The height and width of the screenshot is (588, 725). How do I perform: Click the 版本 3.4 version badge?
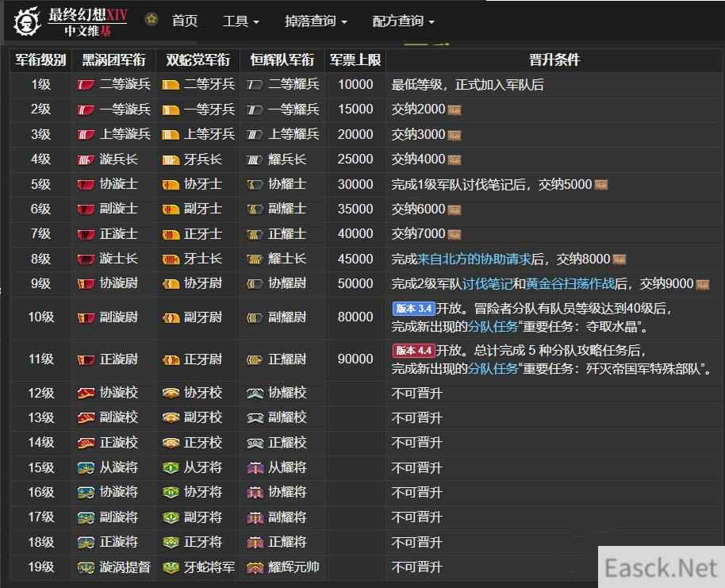pos(413,309)
